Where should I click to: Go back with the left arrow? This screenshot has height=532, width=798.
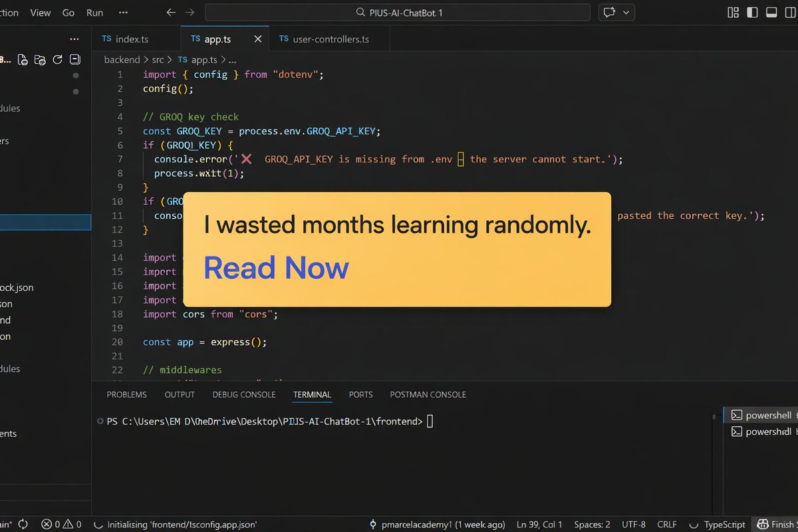(172, 13)
